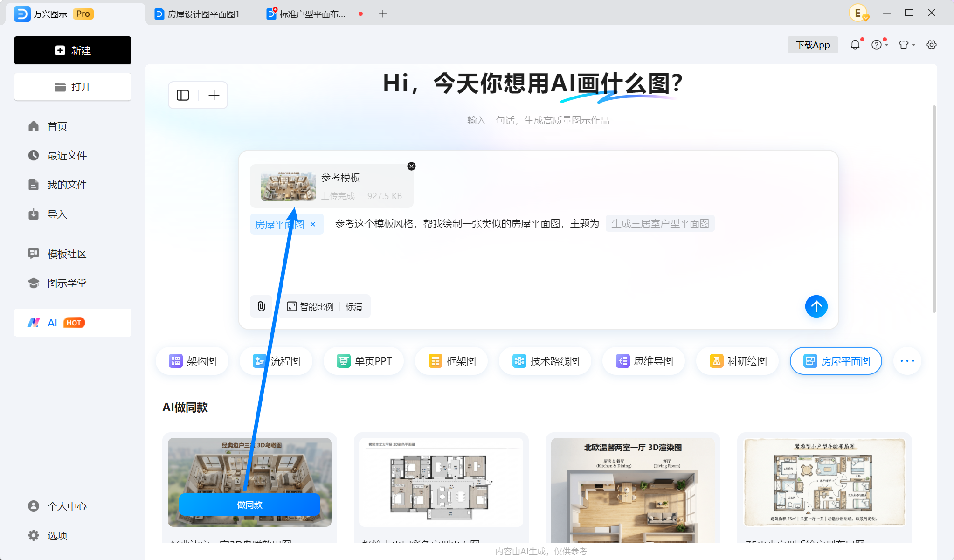Open the 紧凑型小户型手绘布局图 template
This screenshot has width=954, height=560.
tap(824, 482)
